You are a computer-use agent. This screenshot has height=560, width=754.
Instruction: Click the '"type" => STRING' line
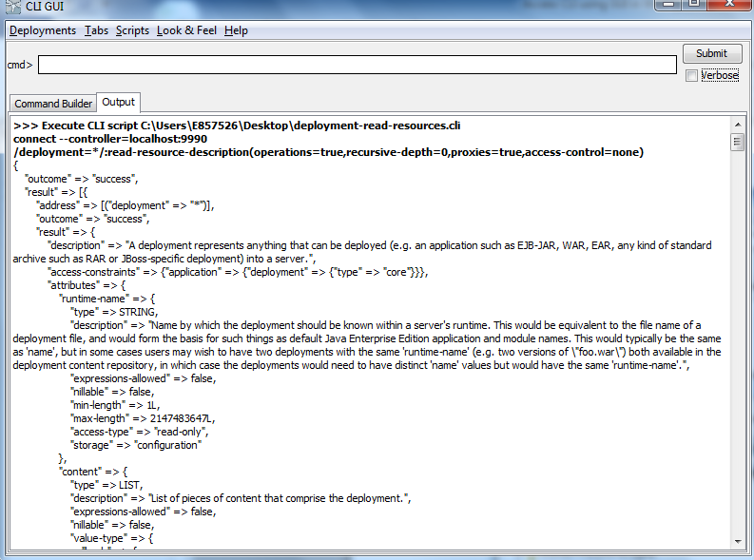click(x=114, y=312)
